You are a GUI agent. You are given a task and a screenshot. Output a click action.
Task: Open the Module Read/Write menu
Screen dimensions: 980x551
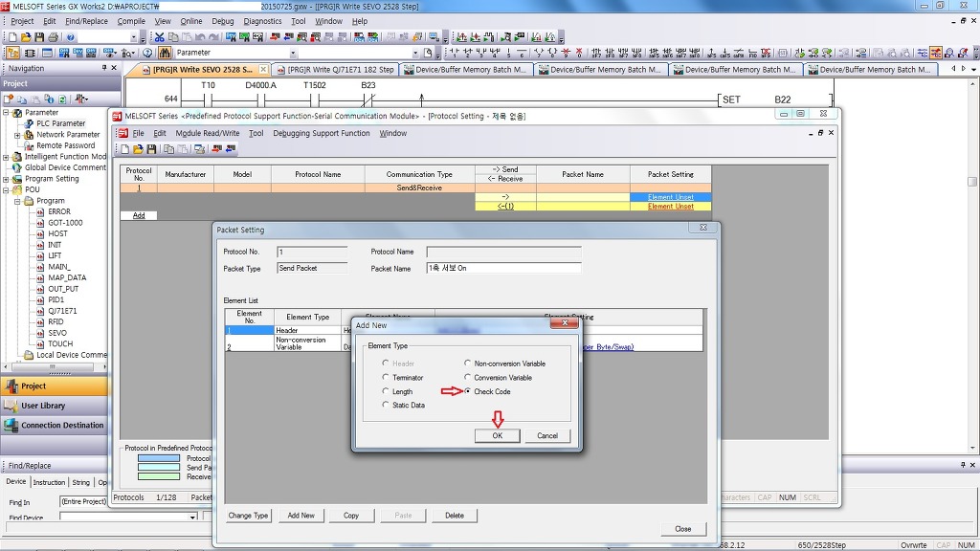click(207, 133)
